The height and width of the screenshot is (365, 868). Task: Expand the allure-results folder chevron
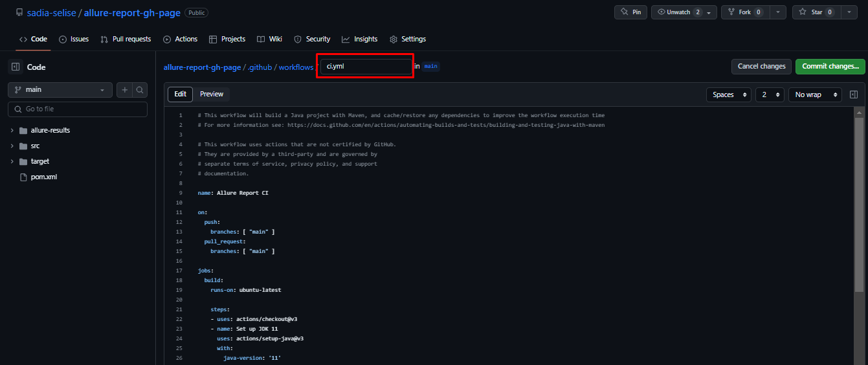(x=12, y=130)
